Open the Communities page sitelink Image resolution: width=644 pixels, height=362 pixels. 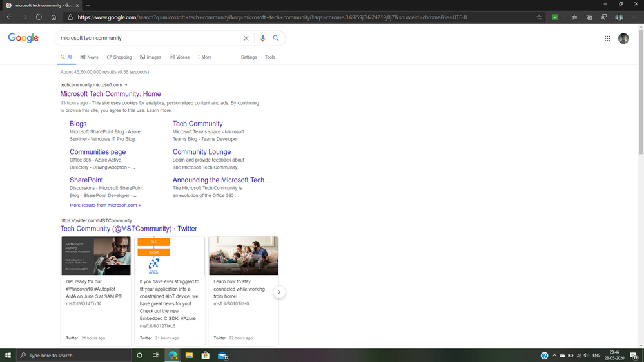pos(98,152)
